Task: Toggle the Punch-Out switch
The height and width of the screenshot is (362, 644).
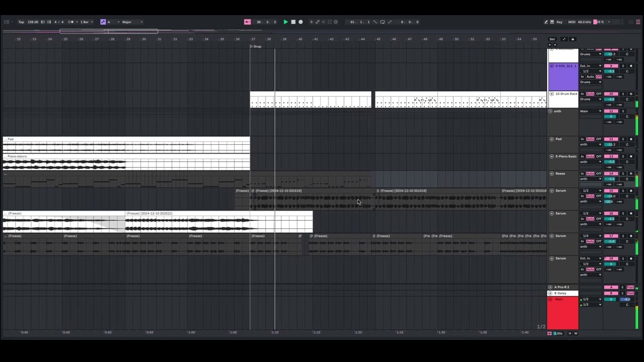Action: [389, 22]
